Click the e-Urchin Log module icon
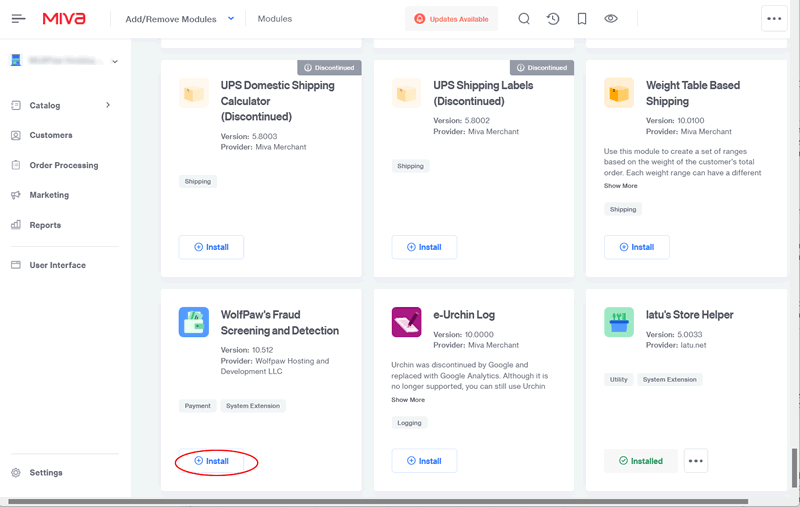 click(406, 322)
